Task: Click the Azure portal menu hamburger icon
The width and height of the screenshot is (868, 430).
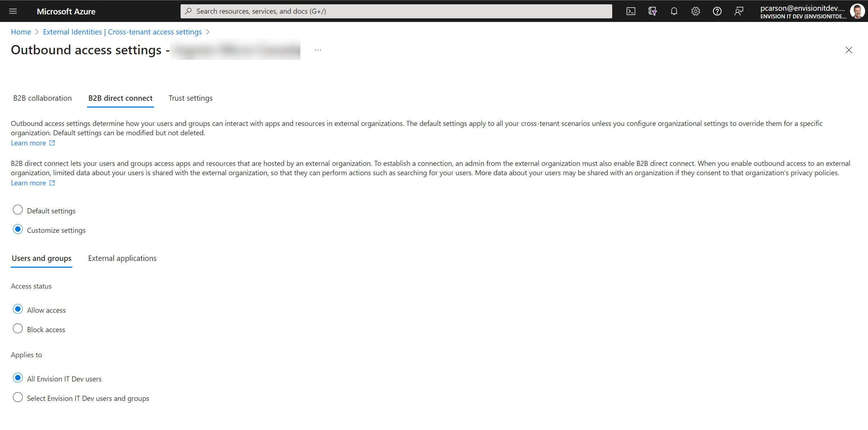Action: point(13,11)
